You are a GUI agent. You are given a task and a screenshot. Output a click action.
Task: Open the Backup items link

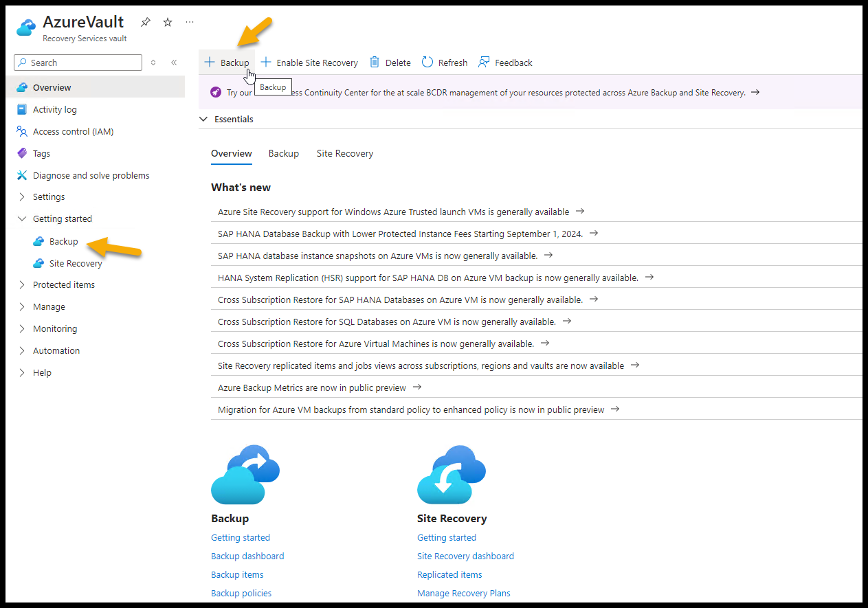pos(237,574)
